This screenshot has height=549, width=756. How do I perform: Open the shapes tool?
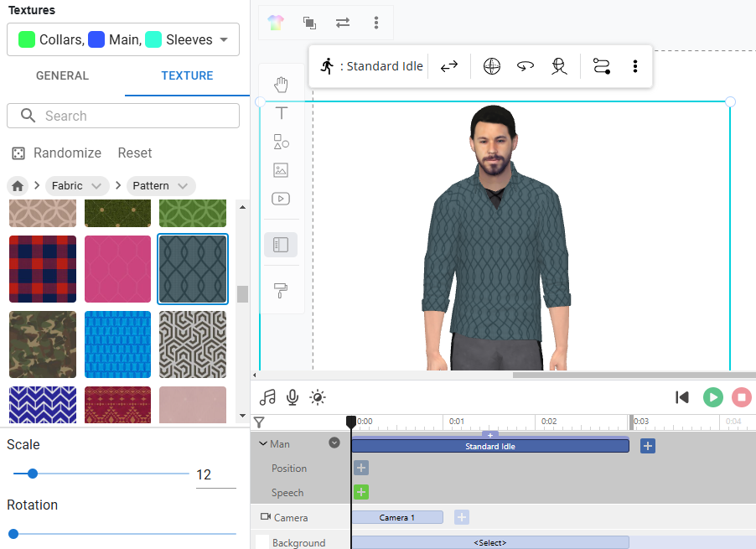click(282, 142)
